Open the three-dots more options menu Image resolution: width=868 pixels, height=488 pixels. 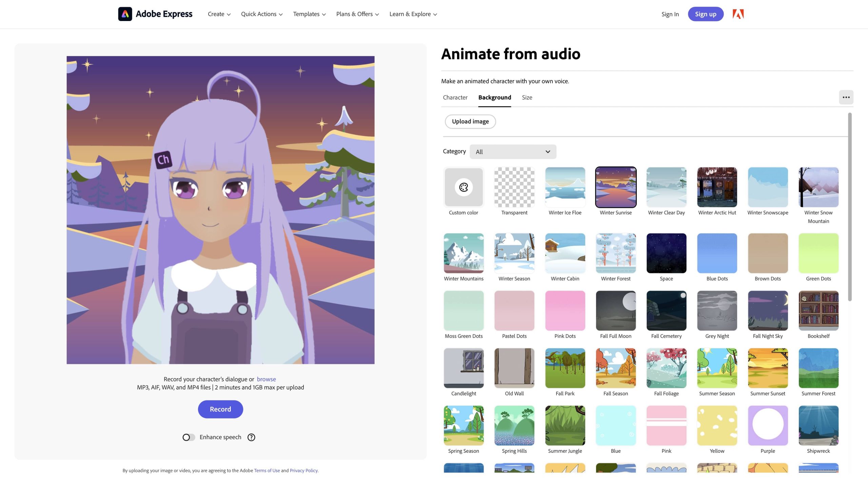tap(846, 97)
